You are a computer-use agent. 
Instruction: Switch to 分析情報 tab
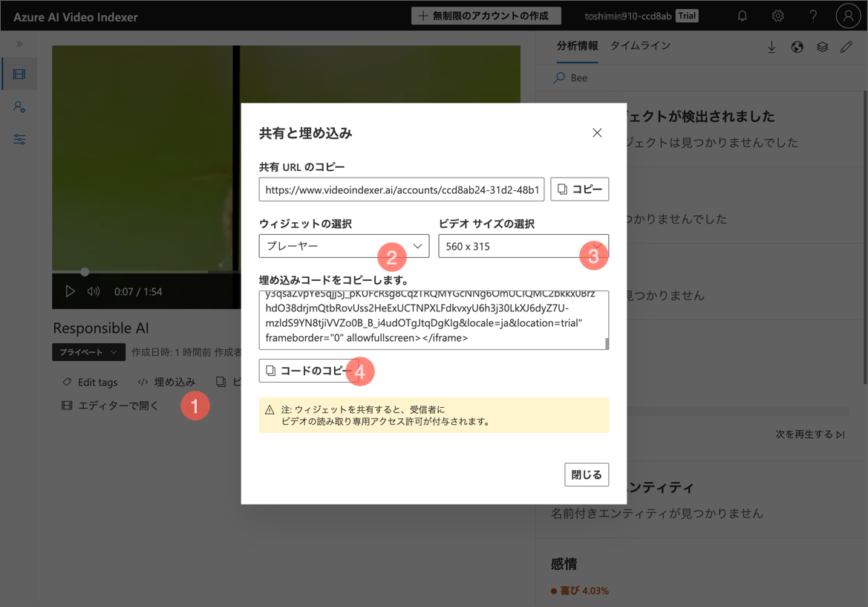tap(578, 46)
